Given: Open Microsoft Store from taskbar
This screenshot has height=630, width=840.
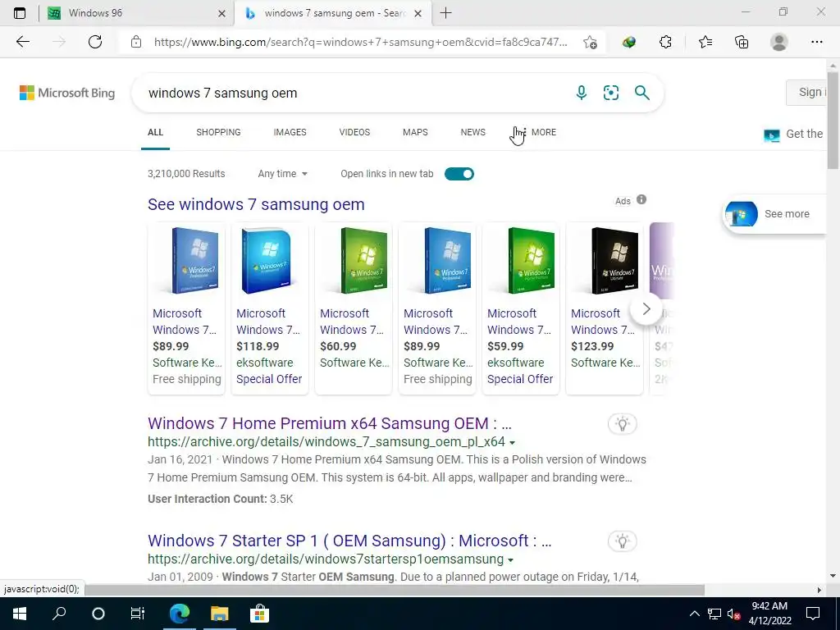Looking at the screenshot, I should (x=259, y=614).
